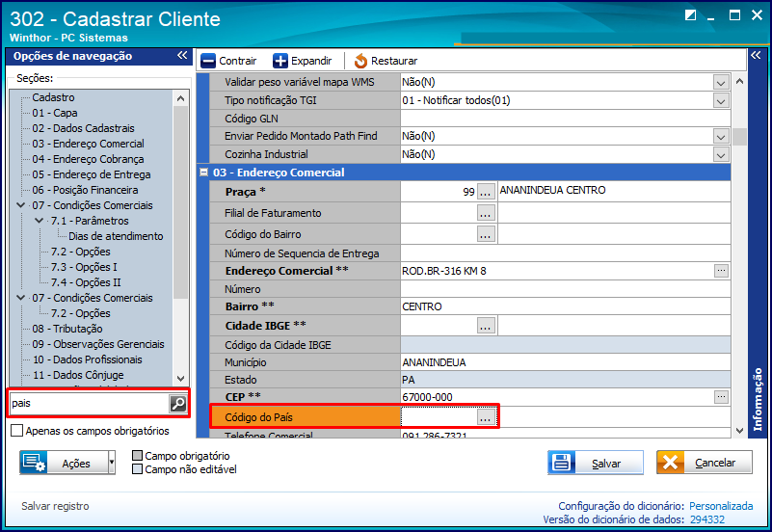The height and width of the screenshot is (532, 772).
Task: Click the search magnifier icon
Action: [177, 403]
